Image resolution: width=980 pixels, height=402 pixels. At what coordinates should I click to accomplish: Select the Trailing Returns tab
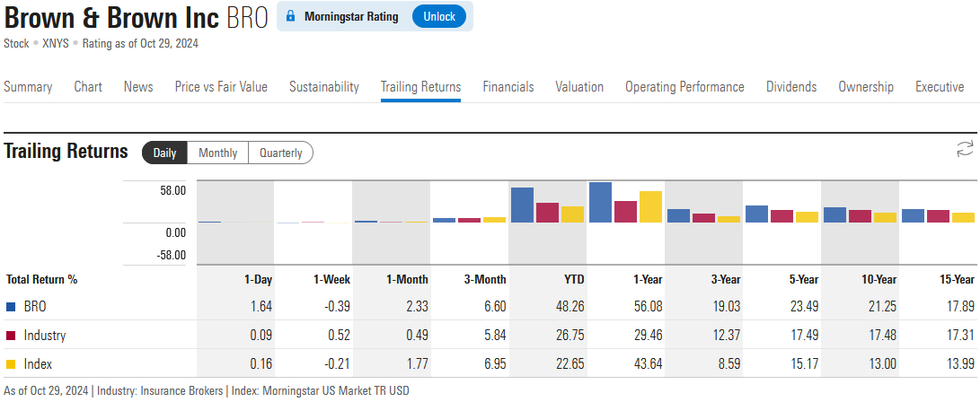(x=420, y=87)
